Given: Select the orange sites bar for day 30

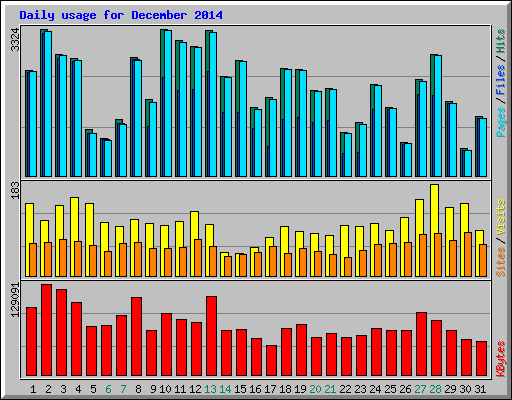Looking at the screenshot, I should pos(468,254).
